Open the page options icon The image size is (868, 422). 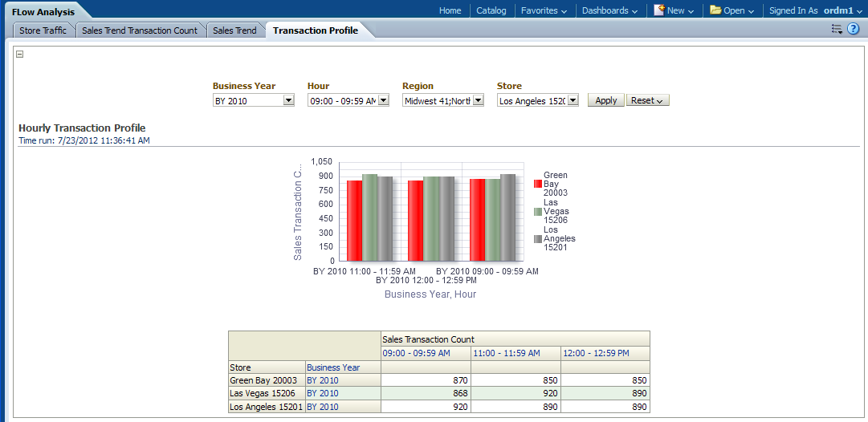point(837,29)
